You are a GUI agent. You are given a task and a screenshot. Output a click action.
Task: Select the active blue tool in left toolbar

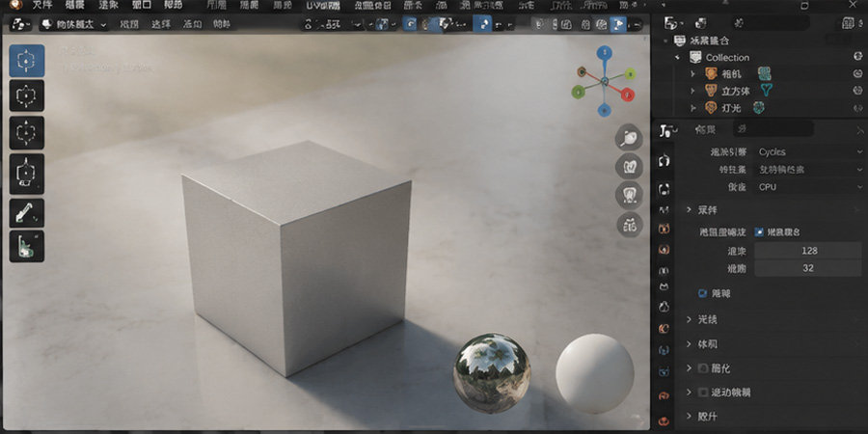coord(27,61)
